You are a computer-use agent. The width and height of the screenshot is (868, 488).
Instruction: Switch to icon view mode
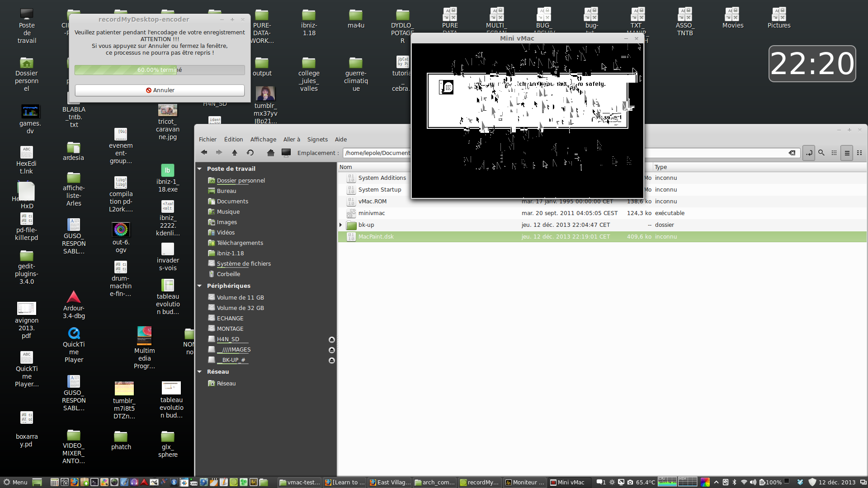coord(834,153)
